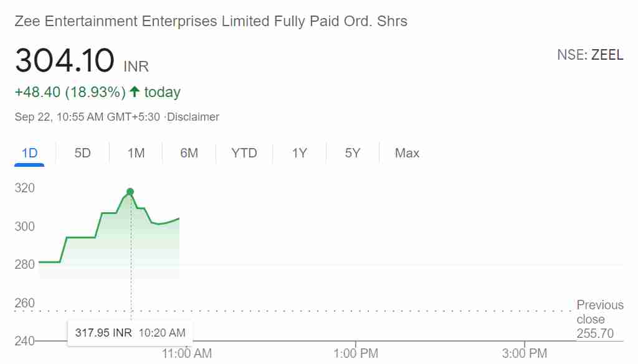
Task: Click the NSE: ZEEL ticker label
Action: [x=590, y=55]
